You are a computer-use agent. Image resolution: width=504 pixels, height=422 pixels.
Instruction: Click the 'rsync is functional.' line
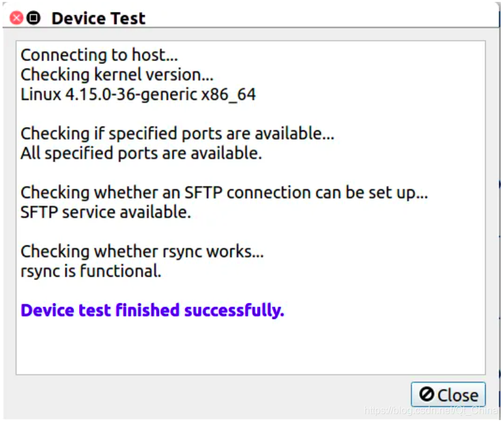tap(91, 271)
